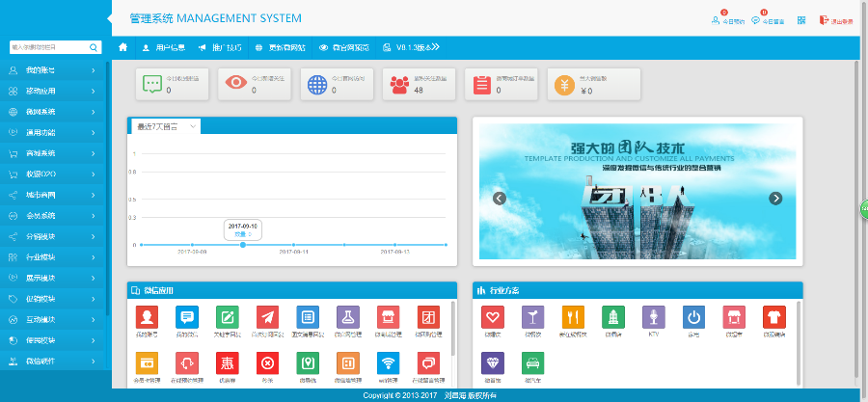Click 退出登录 to log out
868x402 pixels.
point(836,20)
